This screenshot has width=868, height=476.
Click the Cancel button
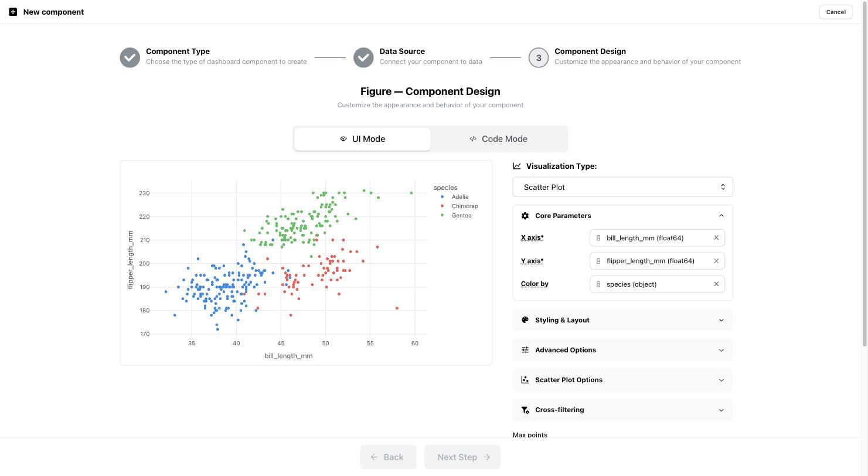click(836, 12)
